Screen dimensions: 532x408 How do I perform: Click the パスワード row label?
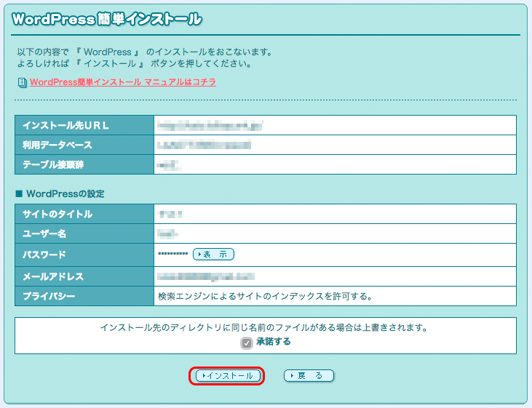(x=44, y=255)
